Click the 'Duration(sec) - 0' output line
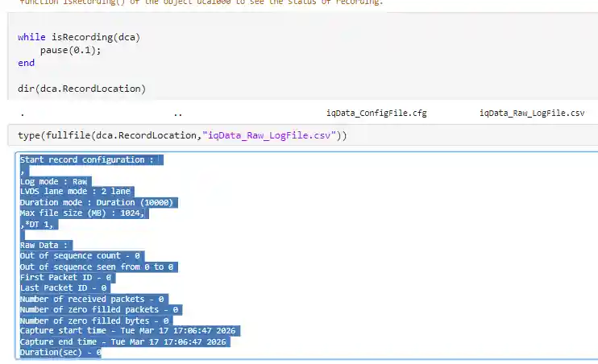 coord(60,352)
